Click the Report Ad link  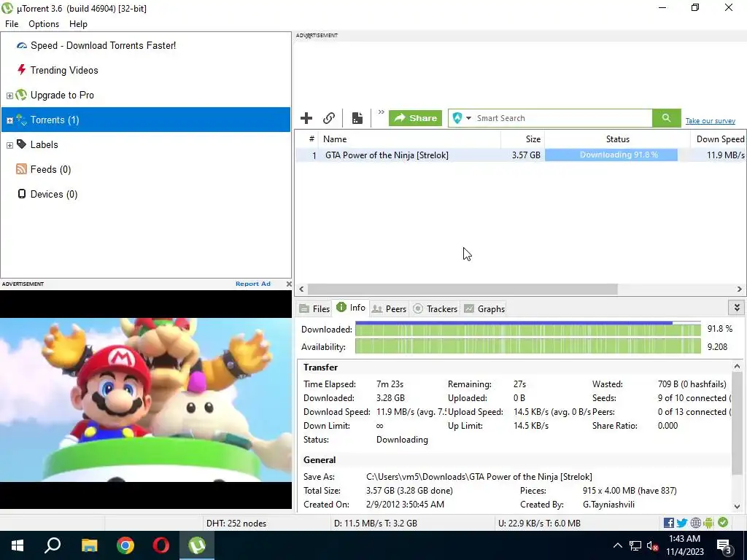click(x=253, y=284)
